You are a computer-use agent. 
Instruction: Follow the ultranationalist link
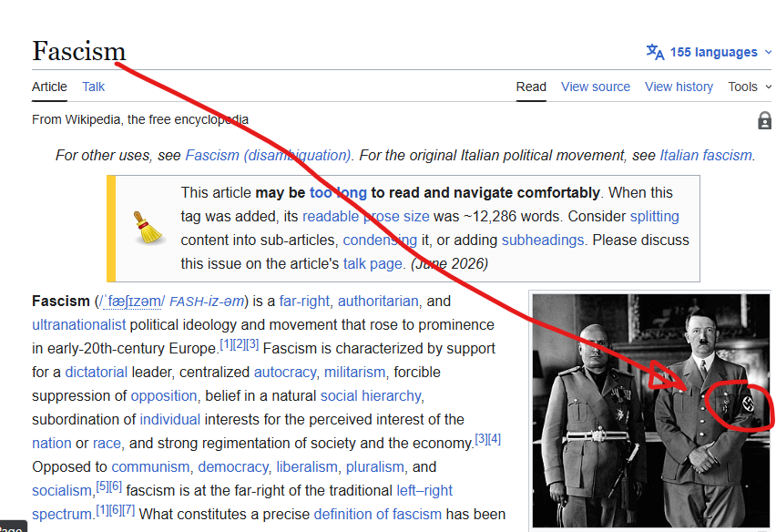click(x=78, y=324)
